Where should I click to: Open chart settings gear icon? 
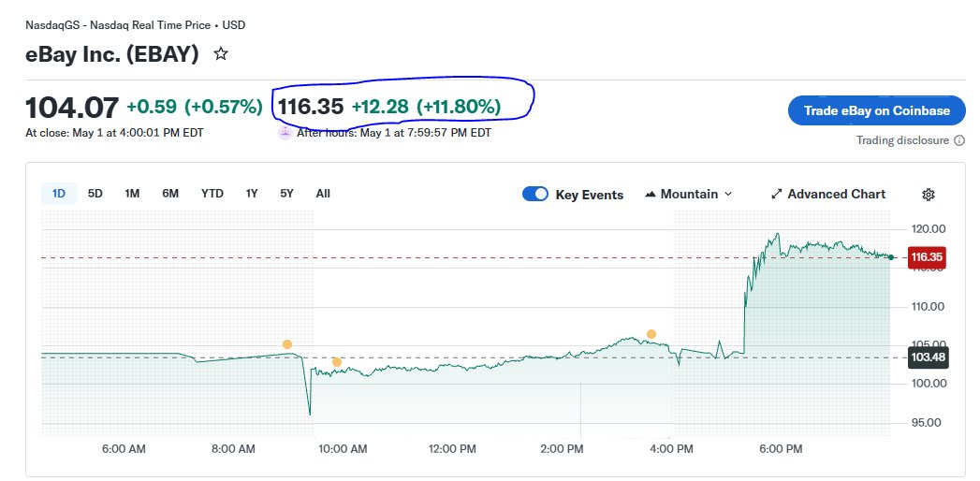click(x=929, y=195)
